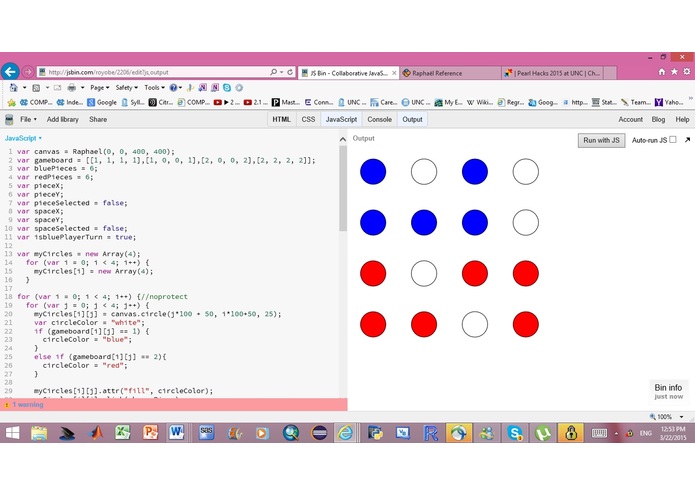
Task: Click the RSS feeds icon in command bar
Action: [36, 88]
